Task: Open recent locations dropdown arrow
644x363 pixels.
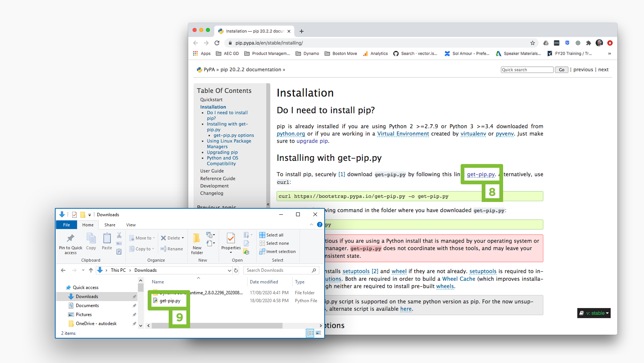Action: point(83,270)
